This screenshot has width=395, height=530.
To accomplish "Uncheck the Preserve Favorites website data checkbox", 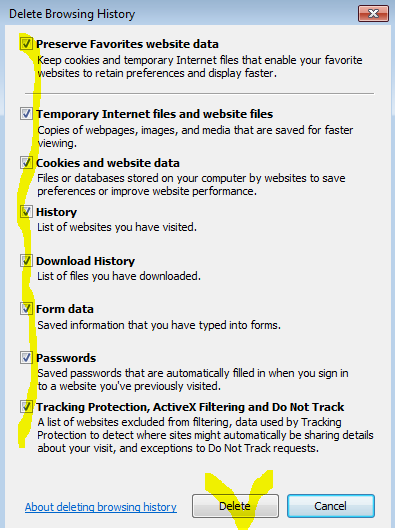I will point(26,44).
